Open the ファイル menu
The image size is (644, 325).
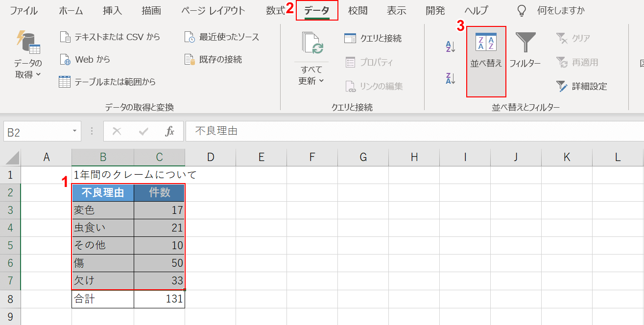pos(24,10)
